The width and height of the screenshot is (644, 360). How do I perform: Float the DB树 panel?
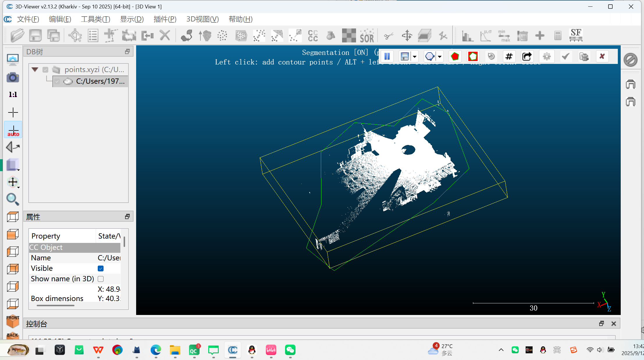127,52
